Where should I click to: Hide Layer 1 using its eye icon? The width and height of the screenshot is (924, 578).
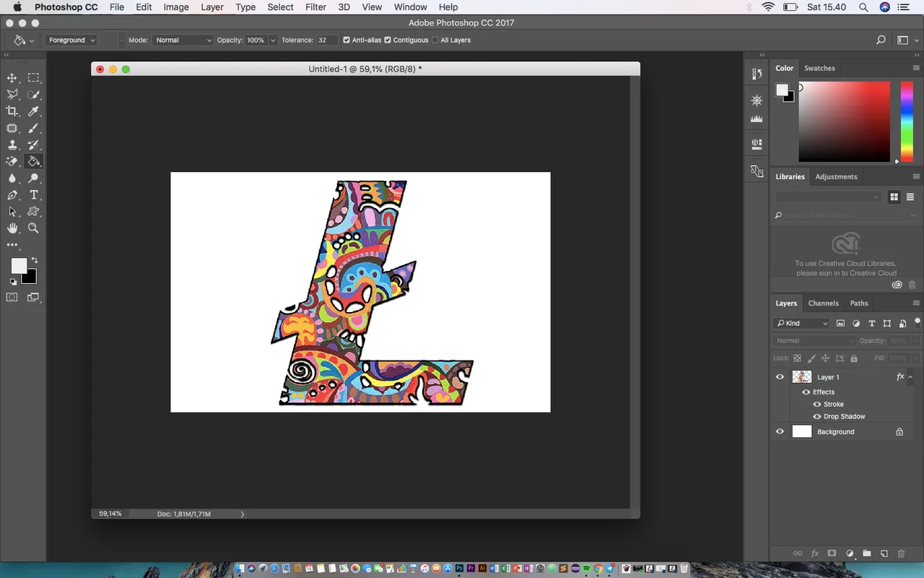click(780, 377)
